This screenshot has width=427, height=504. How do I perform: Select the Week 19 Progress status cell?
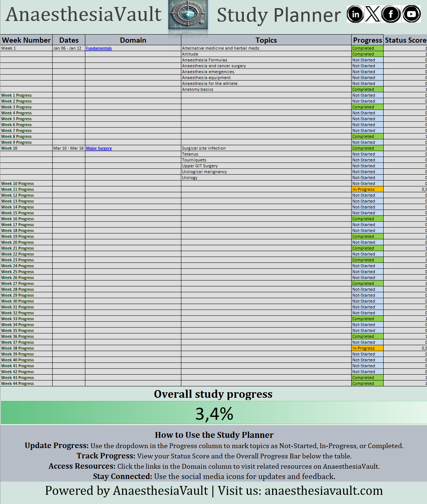point(367,236)
